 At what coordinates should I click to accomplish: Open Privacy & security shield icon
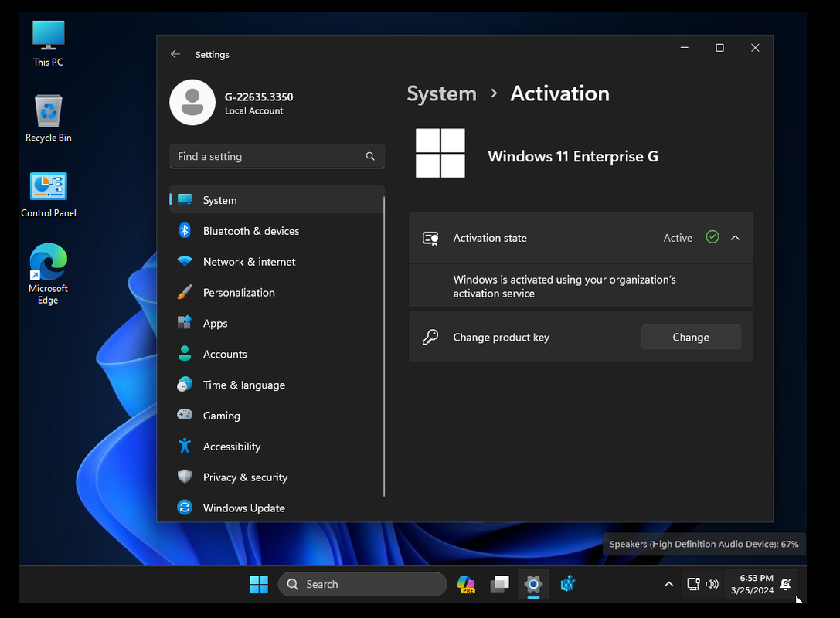pyautogui.click(x=185, y=477)
